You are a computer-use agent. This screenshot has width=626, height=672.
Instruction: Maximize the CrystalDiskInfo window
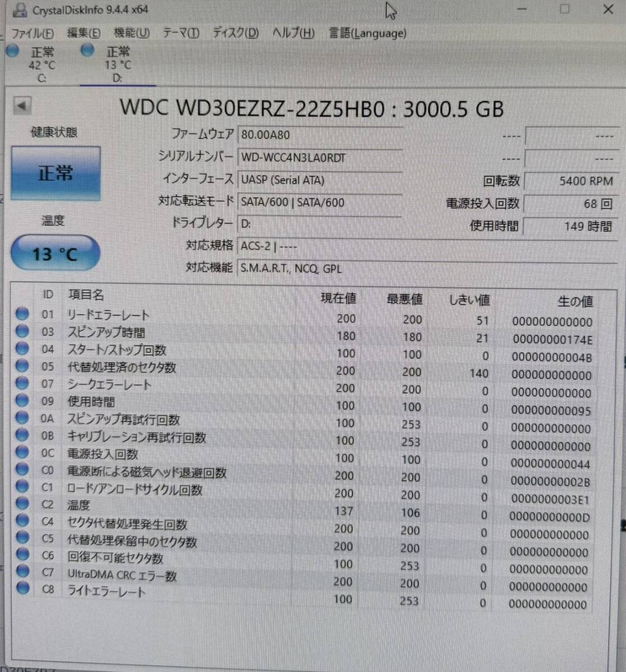click(x=564, y=9)
